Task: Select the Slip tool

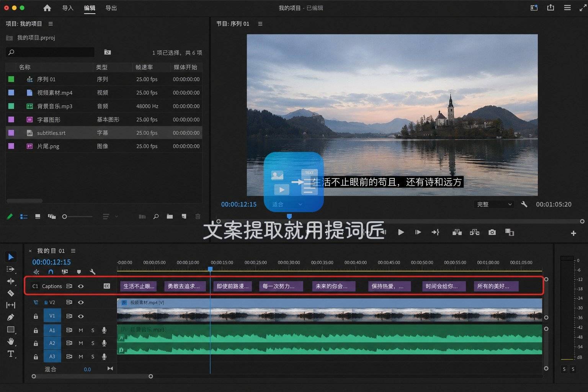Action: click(11, 305)
